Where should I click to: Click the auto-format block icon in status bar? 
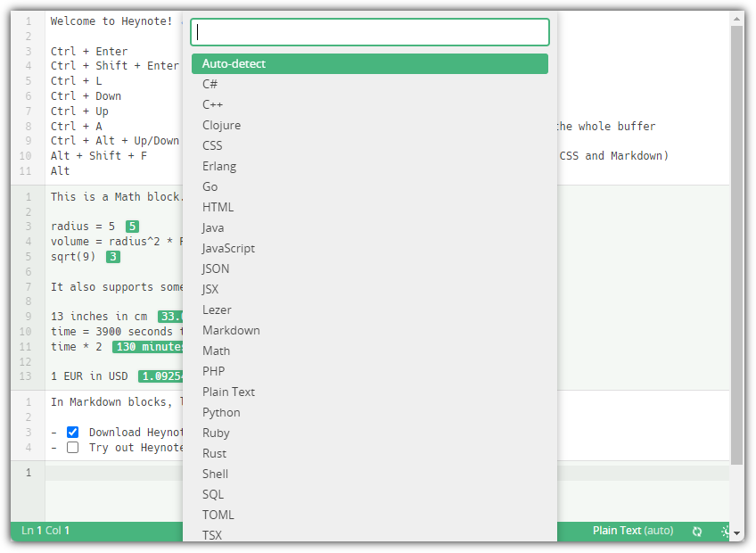tap(697, 532)
